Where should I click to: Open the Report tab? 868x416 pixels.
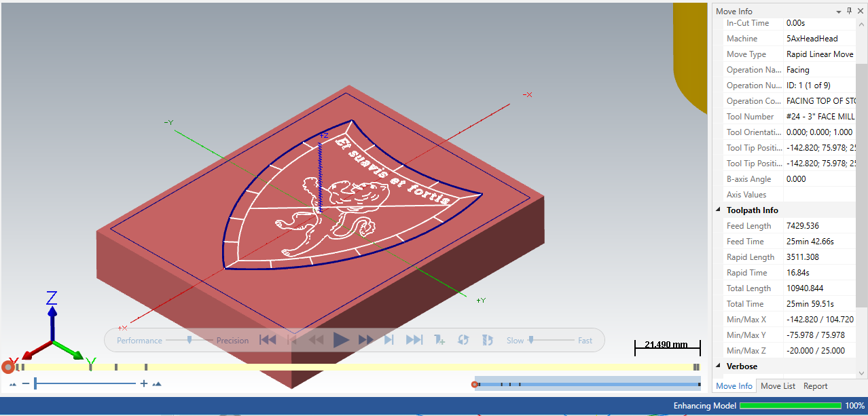pyautogui.click(x=815, y=386)
